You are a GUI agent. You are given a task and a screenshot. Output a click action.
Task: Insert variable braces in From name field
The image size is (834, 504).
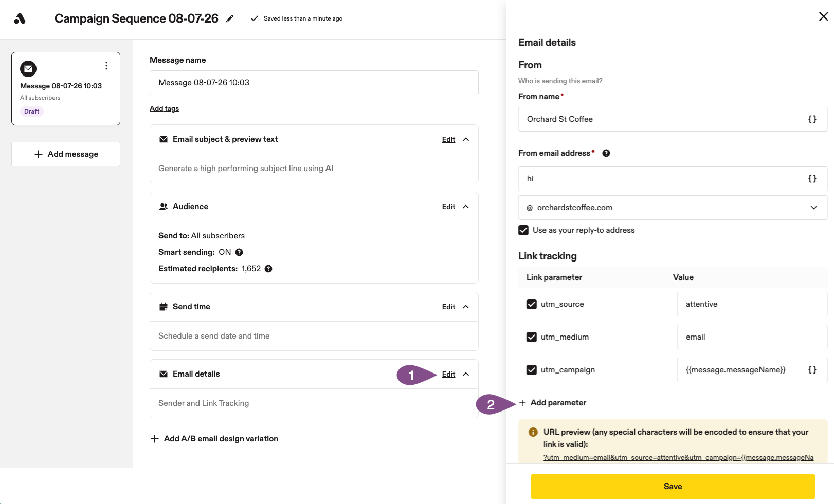812,119
